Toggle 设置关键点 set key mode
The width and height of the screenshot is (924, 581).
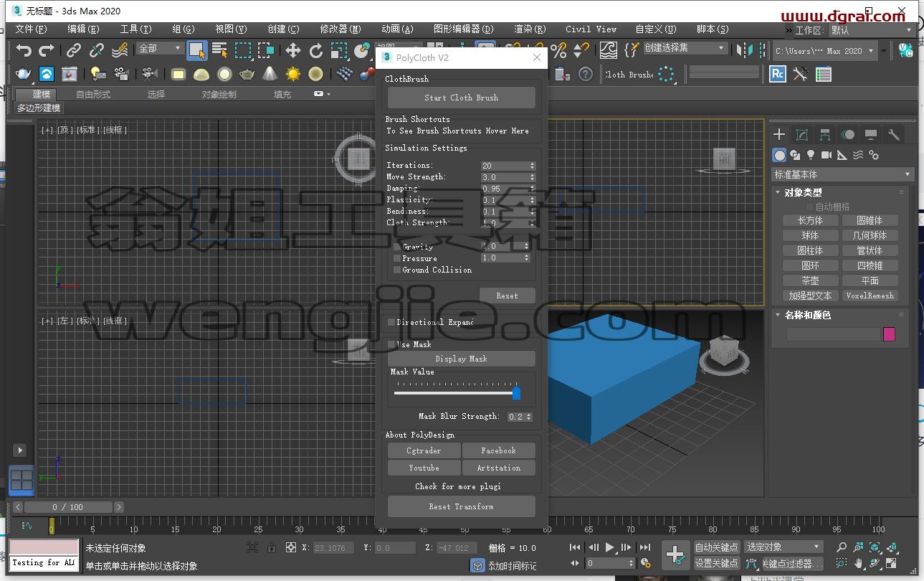(x=717, y=563)
